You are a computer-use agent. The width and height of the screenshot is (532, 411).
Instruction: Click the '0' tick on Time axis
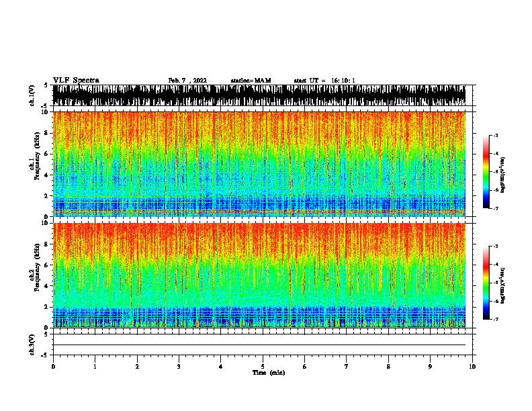(x=53, y=367)
